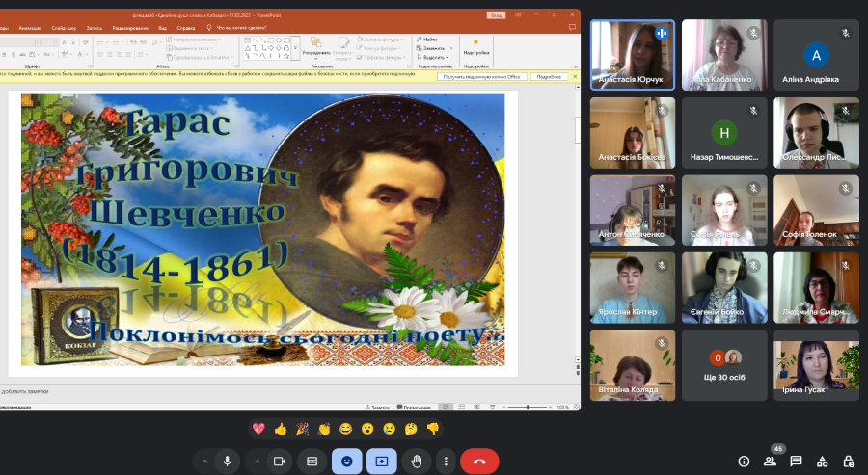The width and height of the screenshot is (868, 475).
Task: Show the participants list
Action: [x=770, y=462]
